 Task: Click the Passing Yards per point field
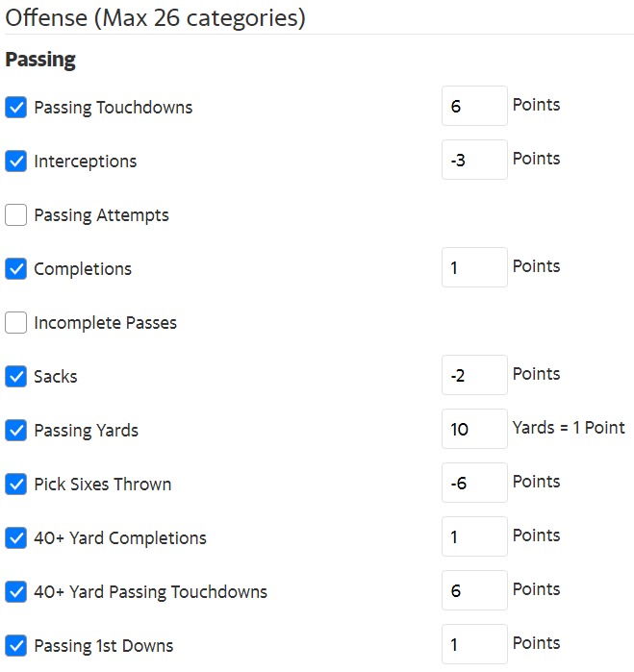point(474,429)
